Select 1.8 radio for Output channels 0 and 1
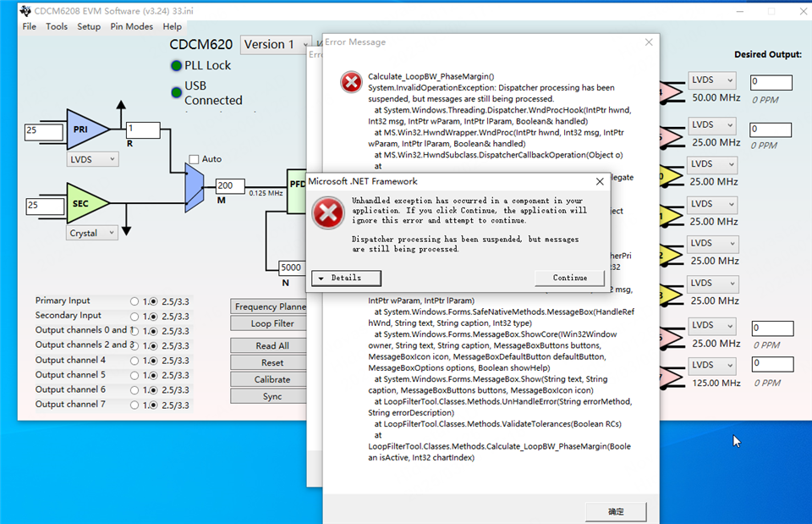Image resolution: width=812 pixels, height=524 pixels. (134, 331)
